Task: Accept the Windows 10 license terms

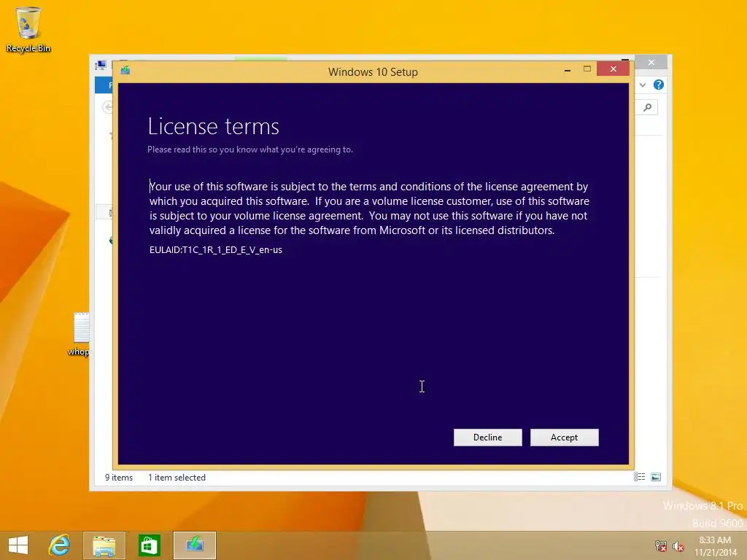Action: pos(564,437)
